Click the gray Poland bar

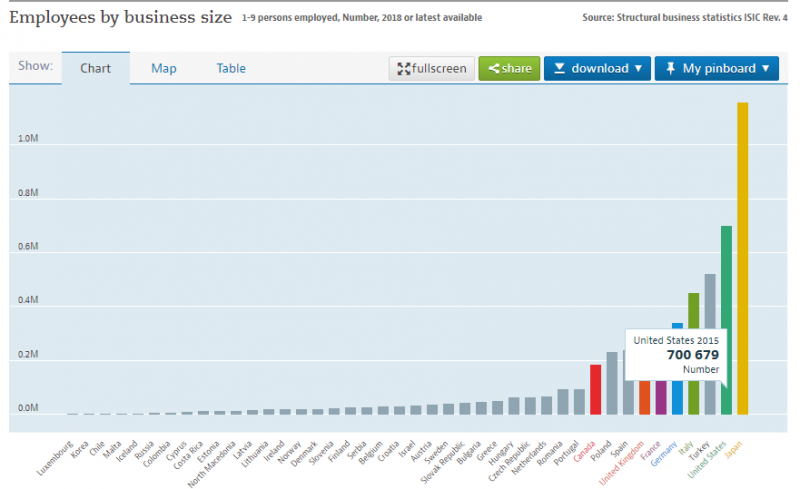(612, 382)
